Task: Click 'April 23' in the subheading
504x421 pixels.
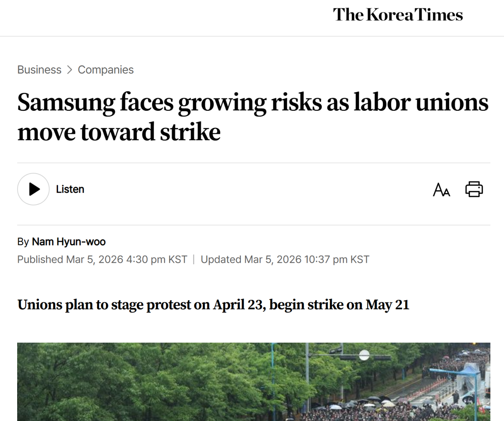Action: (239, 305)
